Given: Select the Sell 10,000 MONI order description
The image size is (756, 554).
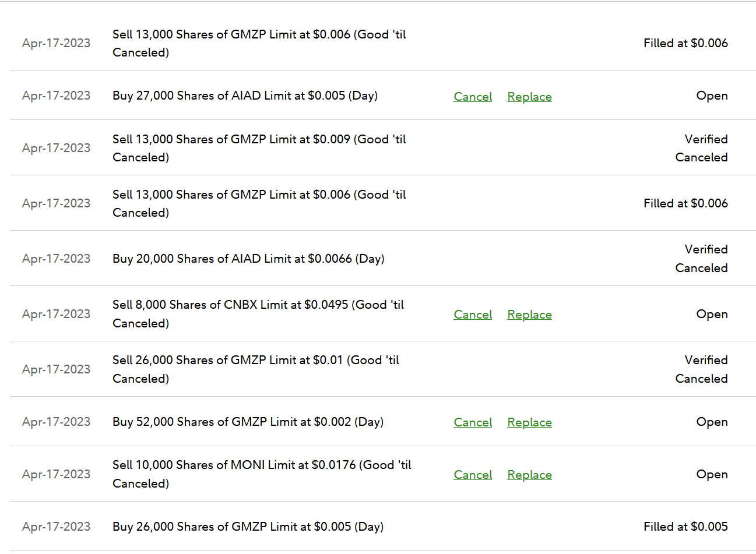Looking at the screenshot, I should [262, 474].
